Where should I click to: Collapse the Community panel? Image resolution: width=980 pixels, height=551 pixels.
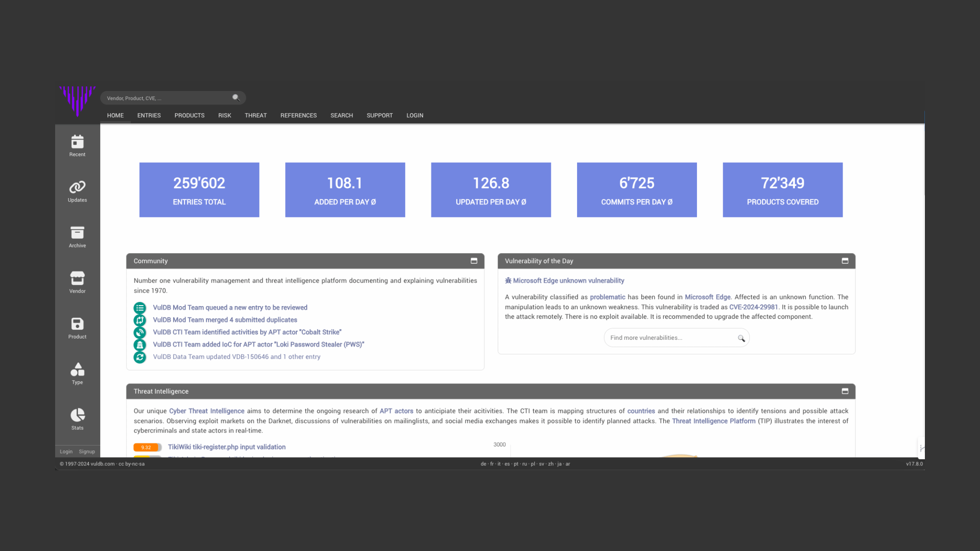click(474, 261)
